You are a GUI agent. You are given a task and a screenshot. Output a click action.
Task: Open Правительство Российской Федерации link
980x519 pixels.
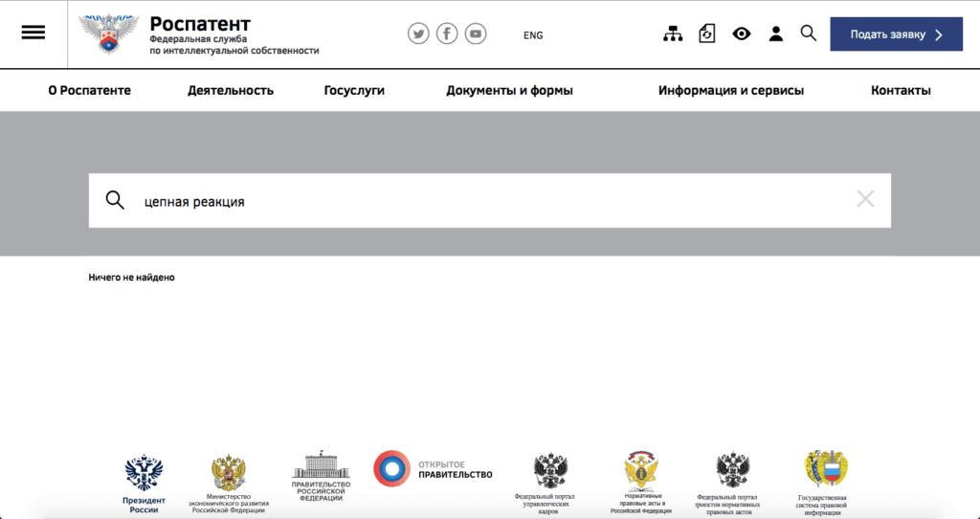(322, 476)
